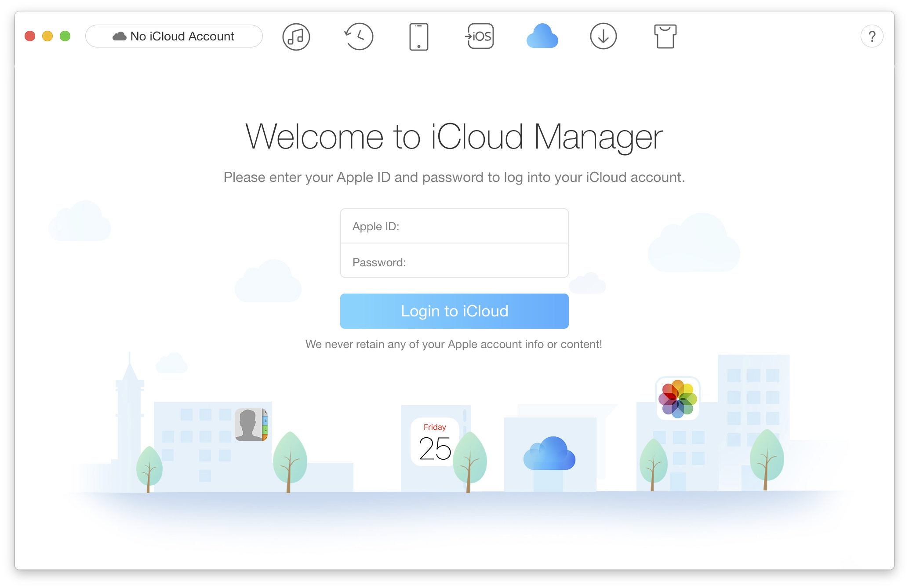
Task: Click the iCloud Drive cloud illustration
Action: (x=549, y=453)
